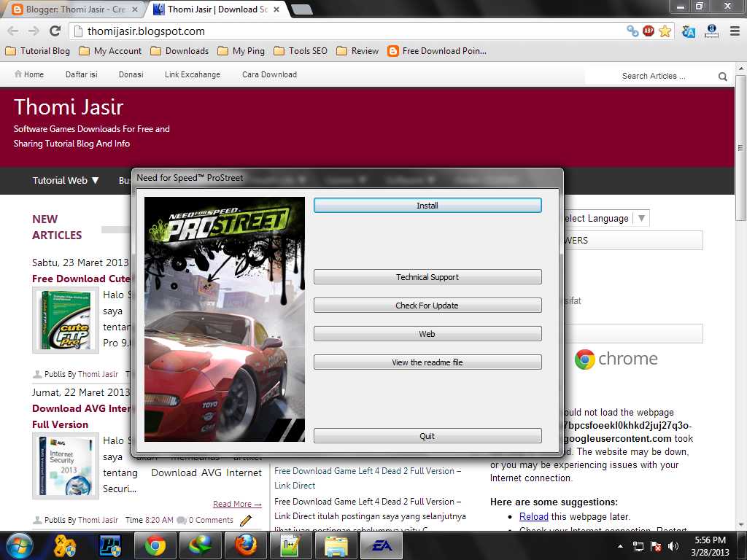Open the Chrome menu hamburger icon
The height and width of the screenshot is (560, 747).
735,31
